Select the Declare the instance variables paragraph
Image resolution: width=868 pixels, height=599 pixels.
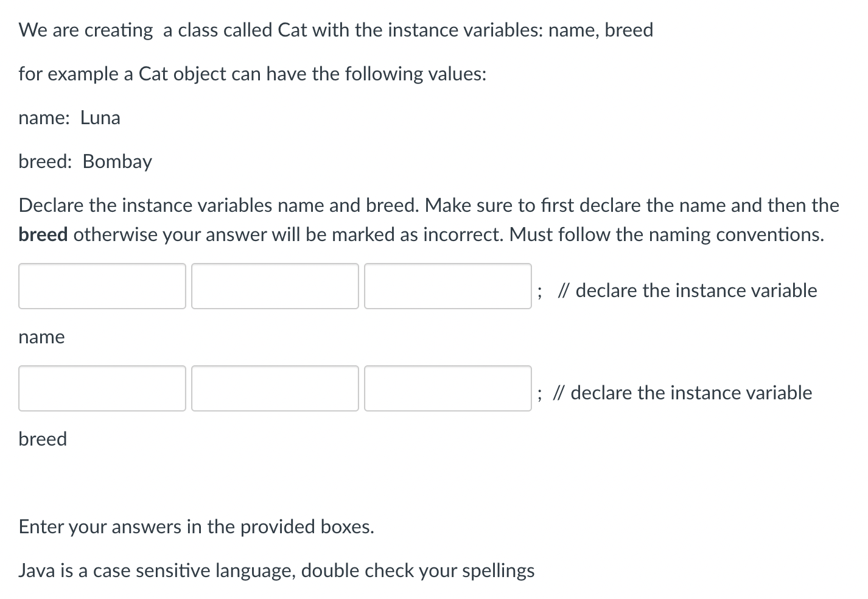(429, 219)
